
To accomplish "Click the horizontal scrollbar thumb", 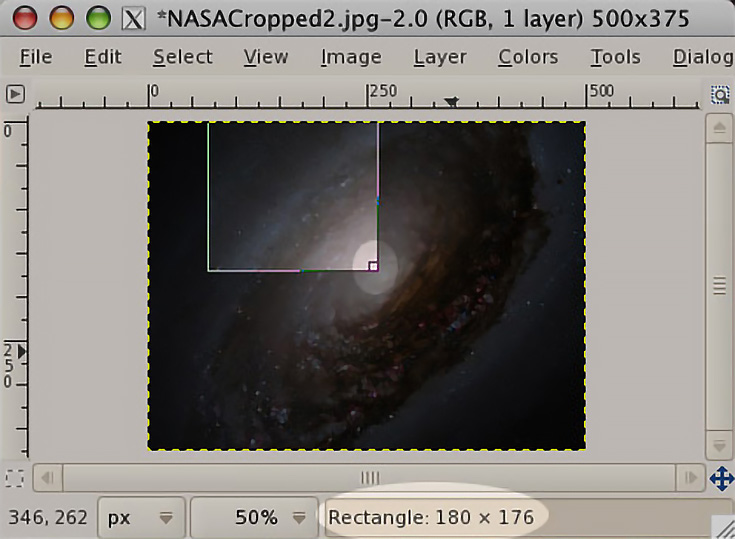I will point(369,478).
